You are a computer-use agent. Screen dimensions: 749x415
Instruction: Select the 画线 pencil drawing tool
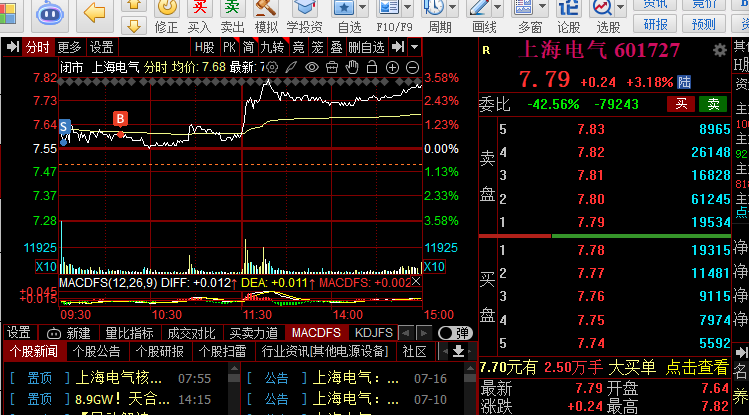pyautogui.click(x=479, y=7)
